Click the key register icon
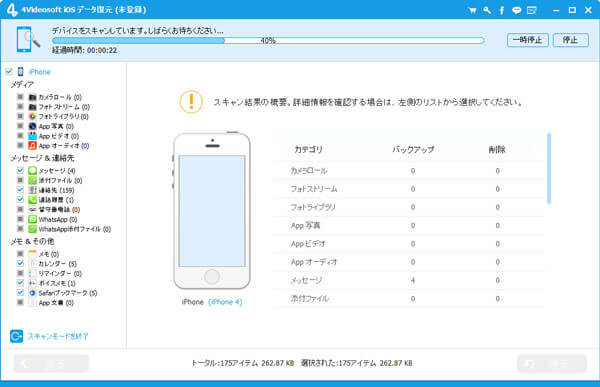This screenshot has width=600, height=387. click(487, 10)
